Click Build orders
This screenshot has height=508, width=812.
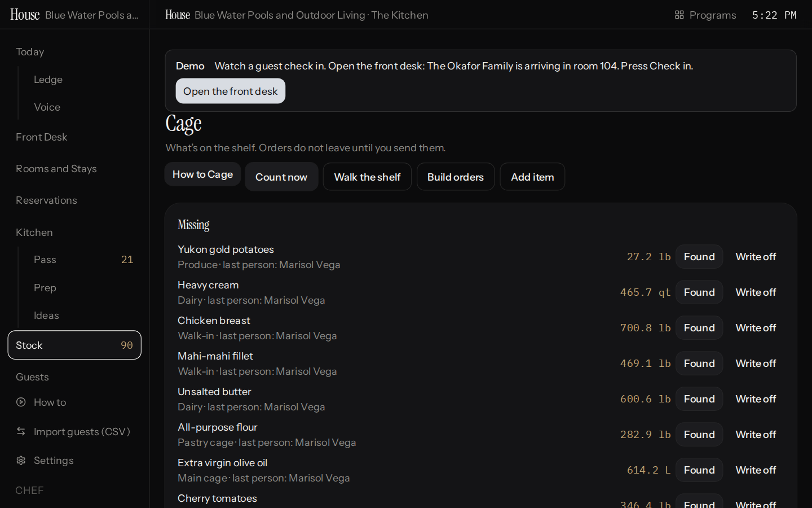coord(456,177)
